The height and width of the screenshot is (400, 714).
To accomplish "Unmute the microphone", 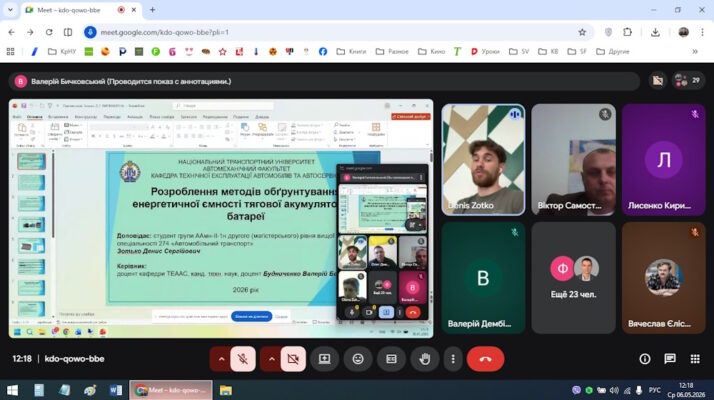I will pyautogui.click(x=243, y=359).
